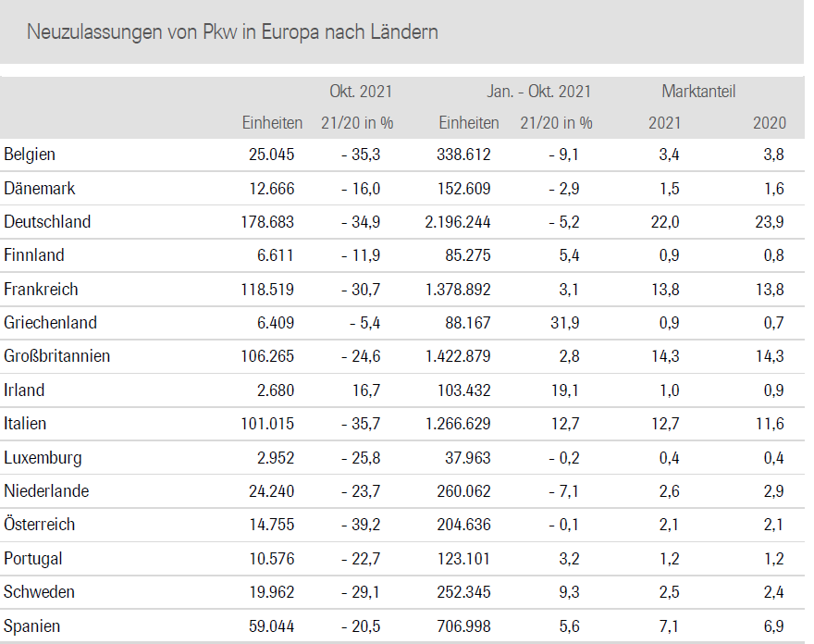Screen dimensions: 814x644
Task: Select Schweden's units value 252.345
Action: (x=463, y=591)
